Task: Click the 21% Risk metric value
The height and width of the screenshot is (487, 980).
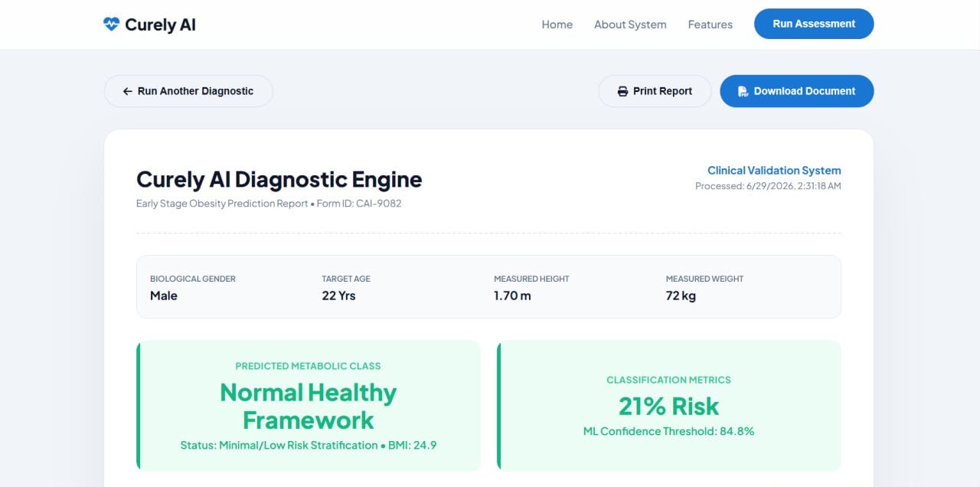Action: tap(669, 406)
